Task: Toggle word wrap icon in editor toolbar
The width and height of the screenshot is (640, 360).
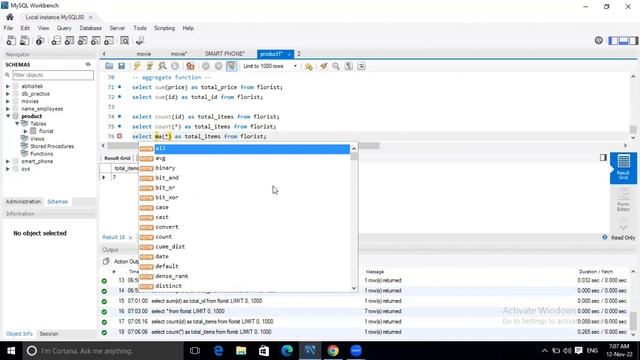Action: pos(361,66)
